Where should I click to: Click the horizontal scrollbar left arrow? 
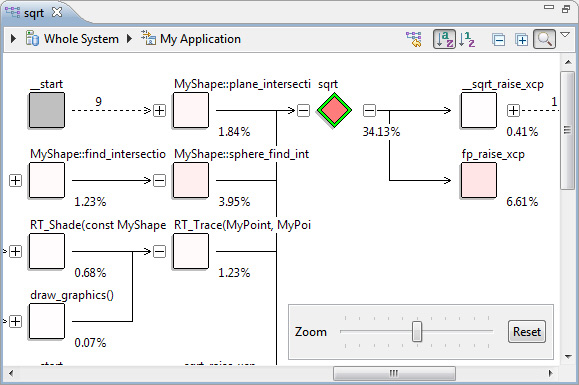point(11,373)
